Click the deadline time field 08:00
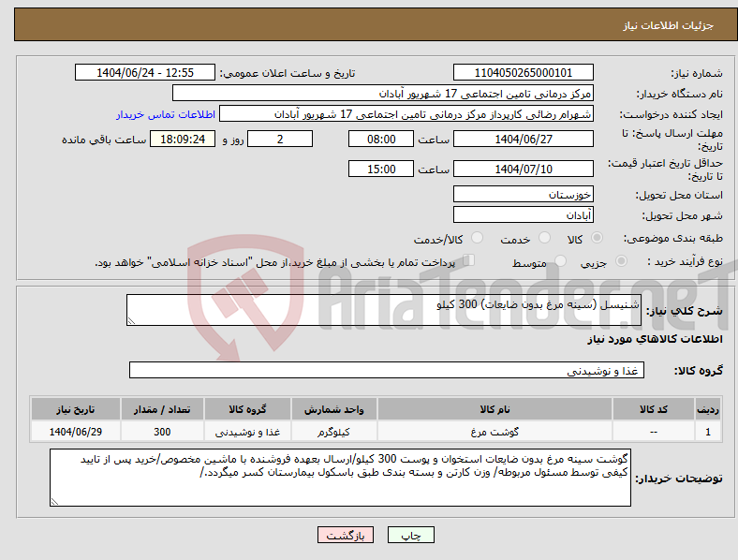Screen dimensions: 738x560 [381, 140]
